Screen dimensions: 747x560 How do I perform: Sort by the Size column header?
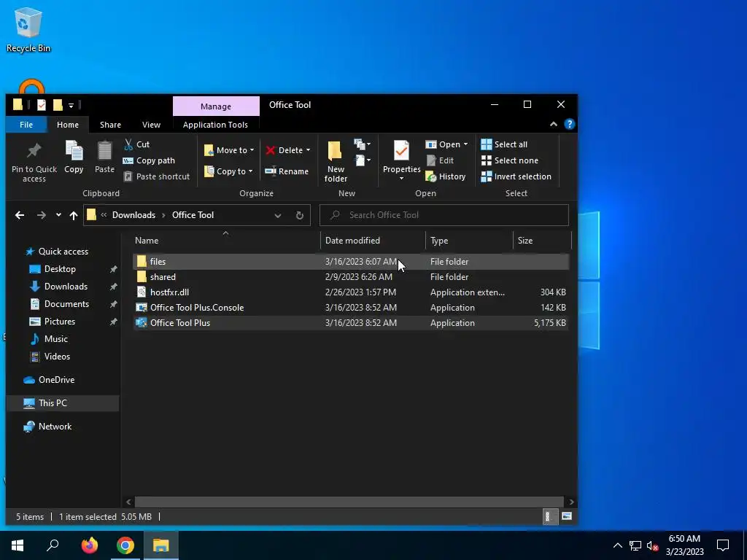542,241
